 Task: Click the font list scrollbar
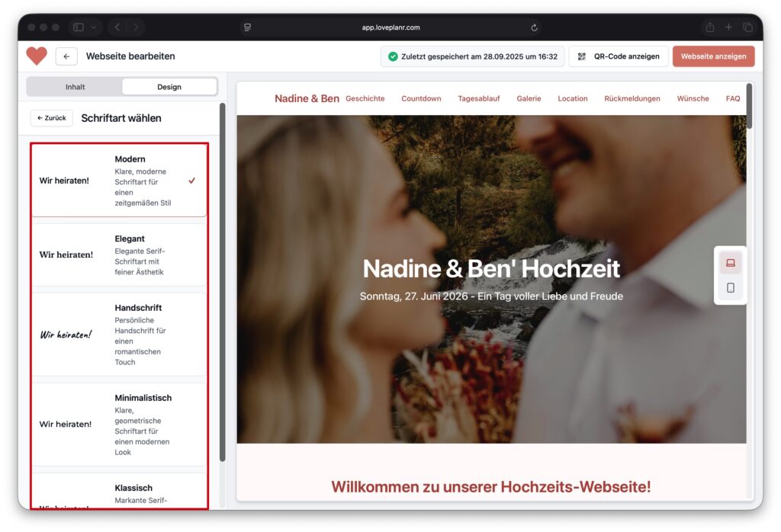coord(222,282)
